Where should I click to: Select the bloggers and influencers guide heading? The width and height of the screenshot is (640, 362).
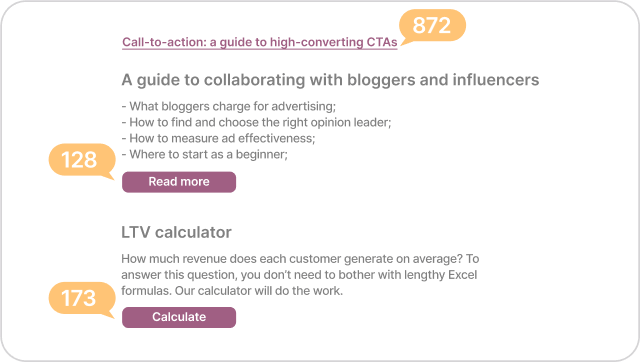[x=330, y=80]
